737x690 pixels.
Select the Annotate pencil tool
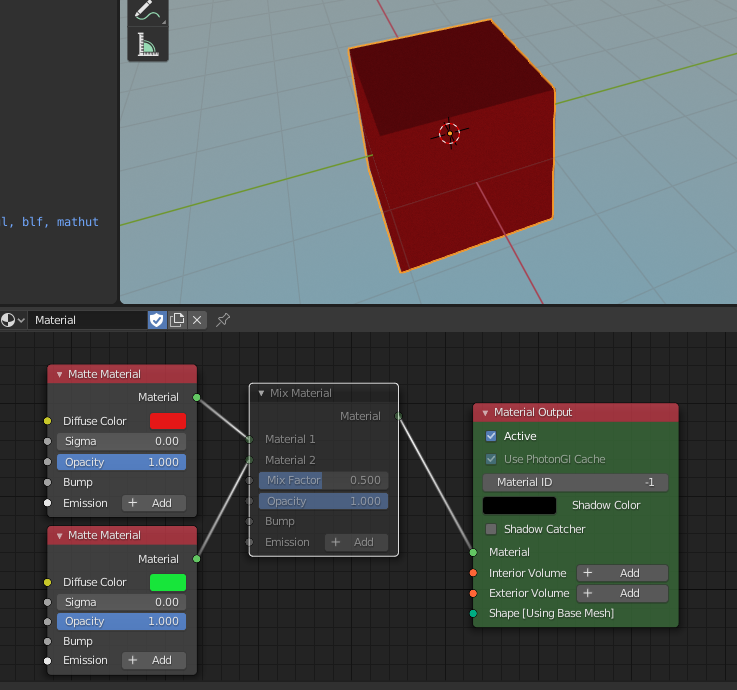tap(147, 12)
